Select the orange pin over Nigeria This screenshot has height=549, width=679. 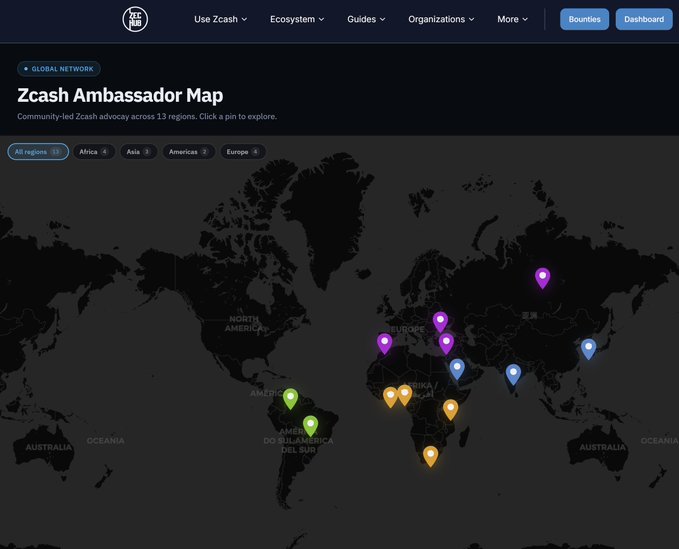(404, 395)
